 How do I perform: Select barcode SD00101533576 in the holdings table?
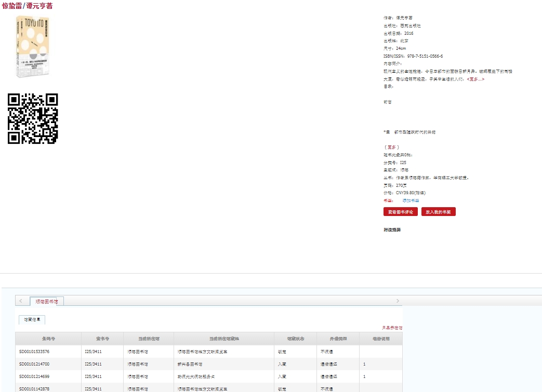pos(34,352)
